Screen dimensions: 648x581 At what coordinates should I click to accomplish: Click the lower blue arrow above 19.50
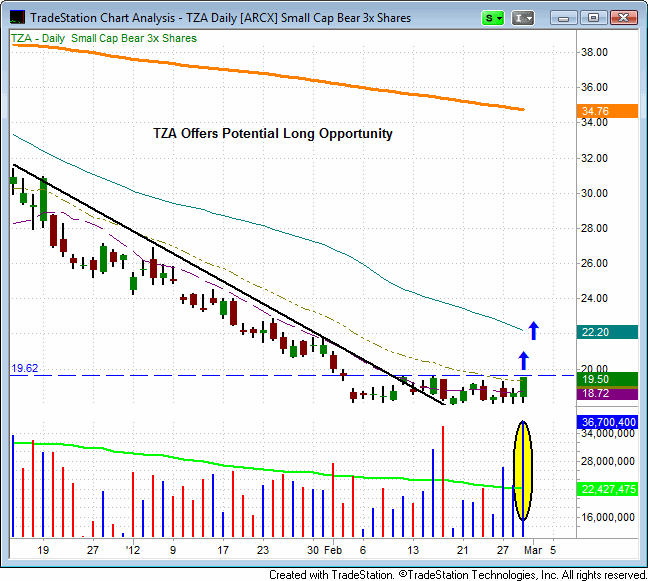[x=522, y=361]
